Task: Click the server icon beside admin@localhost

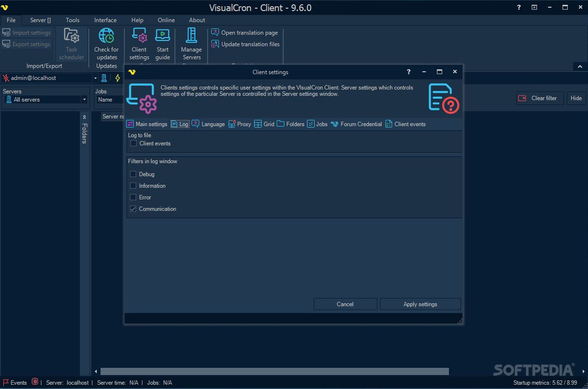Action: (x=104, y=78)
